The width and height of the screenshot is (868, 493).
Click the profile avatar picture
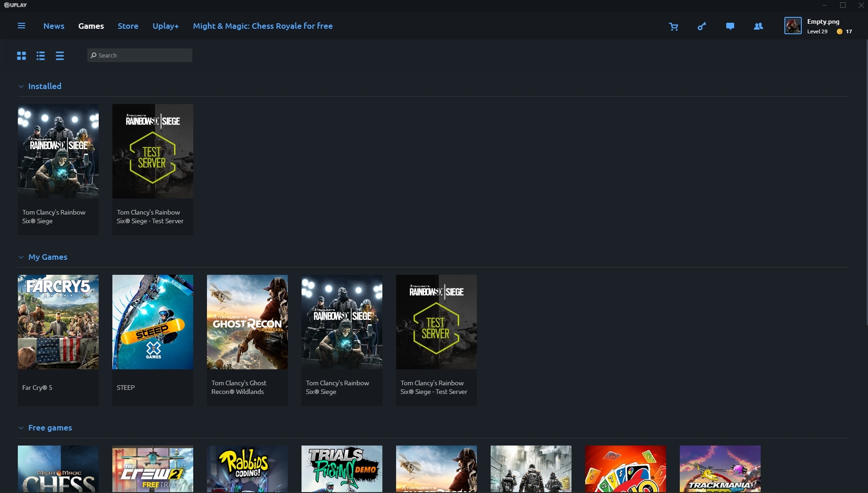pos(793,26)
